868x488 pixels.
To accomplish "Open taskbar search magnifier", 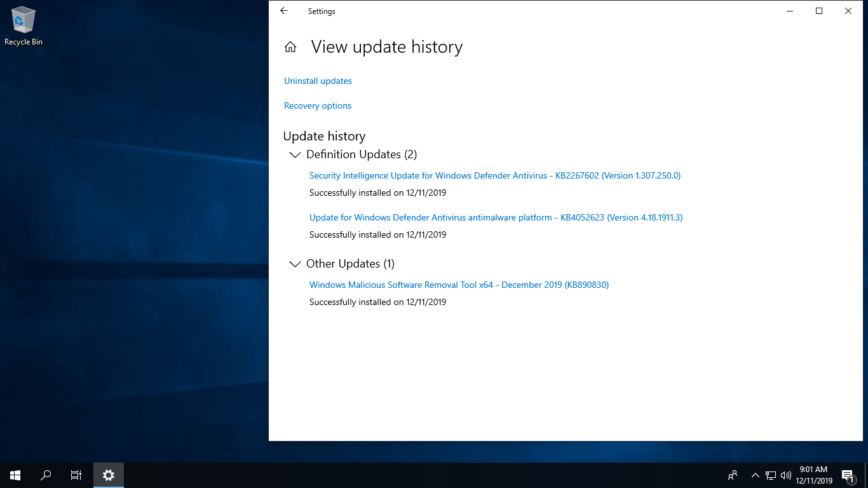I will 46,475.
